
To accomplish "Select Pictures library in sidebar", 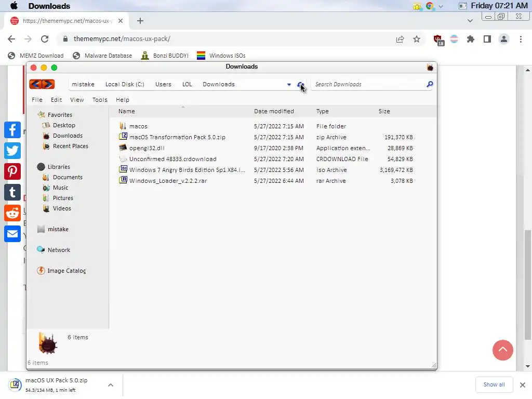I will point(63,198).
